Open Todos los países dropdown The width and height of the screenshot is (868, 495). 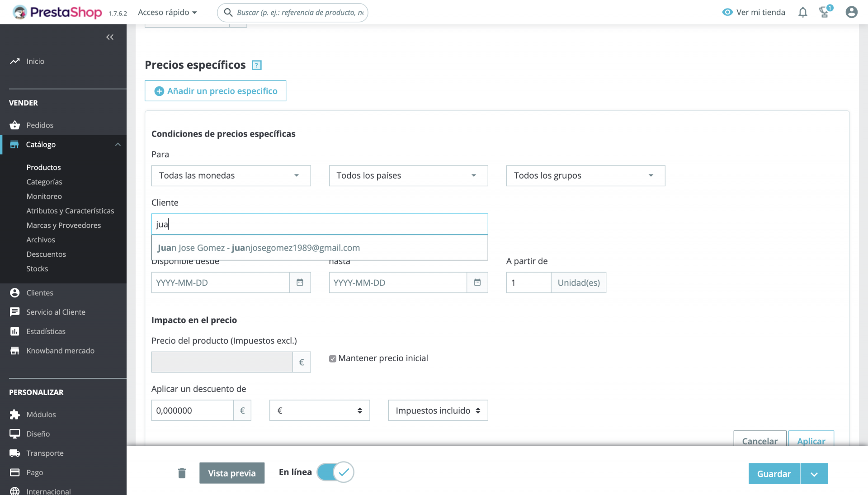click(408, 175)
